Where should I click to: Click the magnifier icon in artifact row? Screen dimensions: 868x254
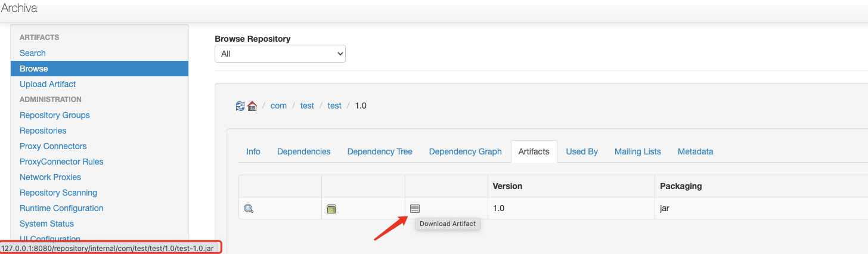point(249,209)
